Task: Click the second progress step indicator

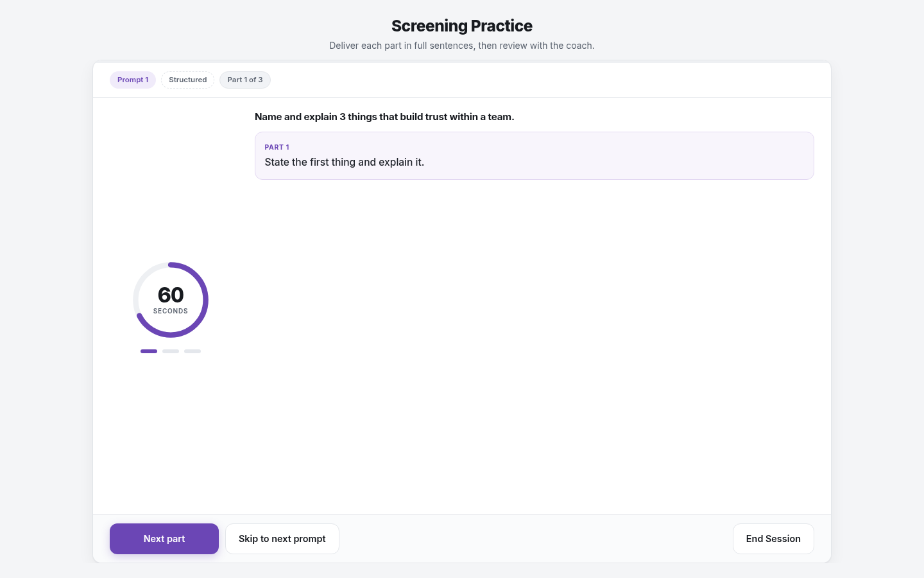Action: [171, 351]
